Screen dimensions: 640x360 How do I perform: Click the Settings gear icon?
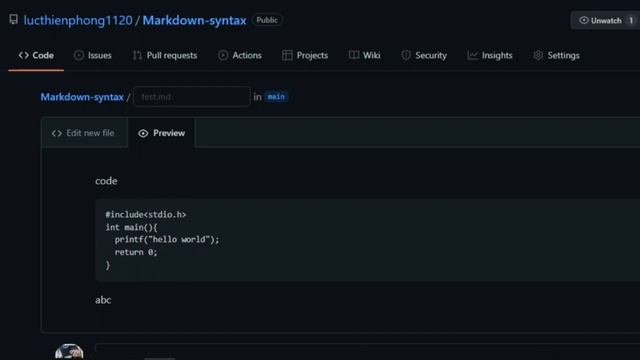(x=538, y=55)
